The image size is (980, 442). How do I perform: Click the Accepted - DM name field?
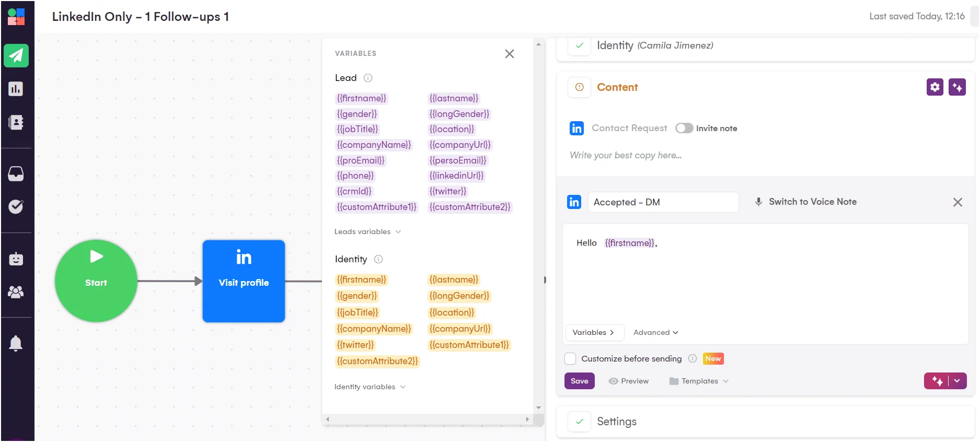click(x=663, y=202)
